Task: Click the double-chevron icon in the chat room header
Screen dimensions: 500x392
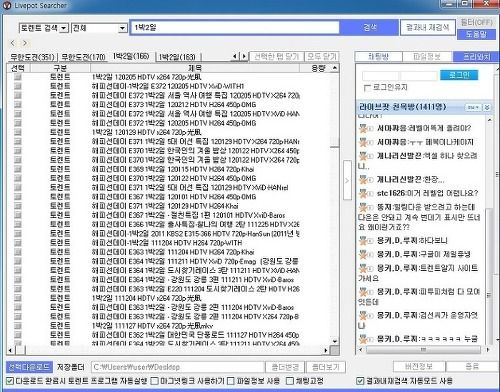Action: (x=487, y=107)
